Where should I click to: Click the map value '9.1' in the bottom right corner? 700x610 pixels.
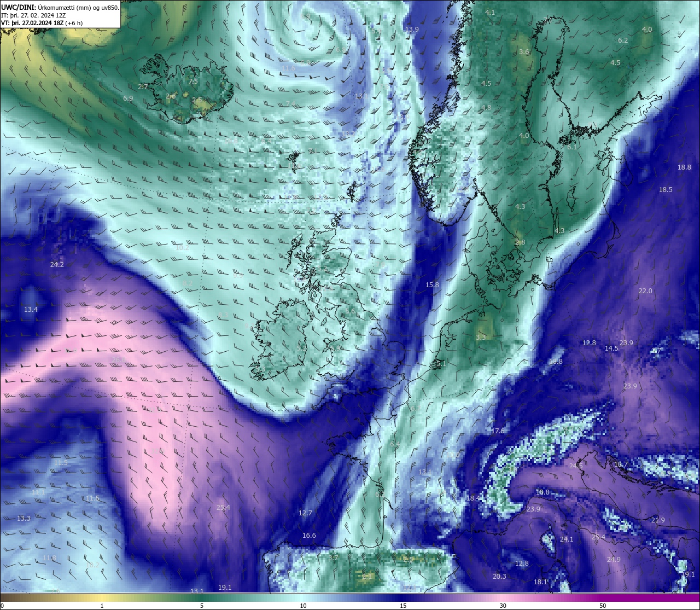pos(690,574)
